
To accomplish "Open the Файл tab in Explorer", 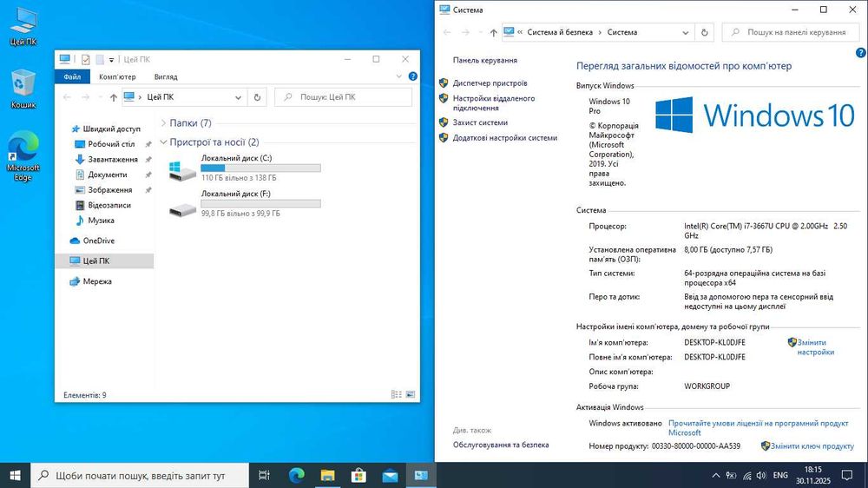I will coord(72,76).
